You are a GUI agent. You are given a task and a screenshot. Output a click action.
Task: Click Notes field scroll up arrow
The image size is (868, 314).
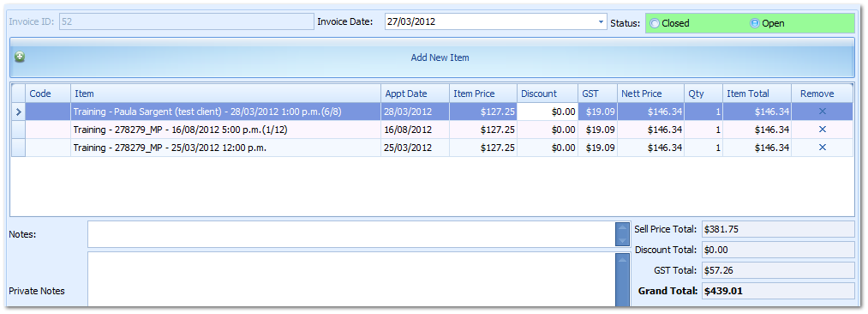(x=623, y=228)
